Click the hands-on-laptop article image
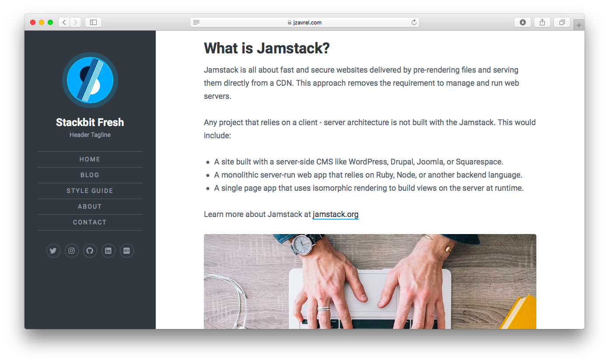Viewport: 609px width, 364px height. point(370,281)
